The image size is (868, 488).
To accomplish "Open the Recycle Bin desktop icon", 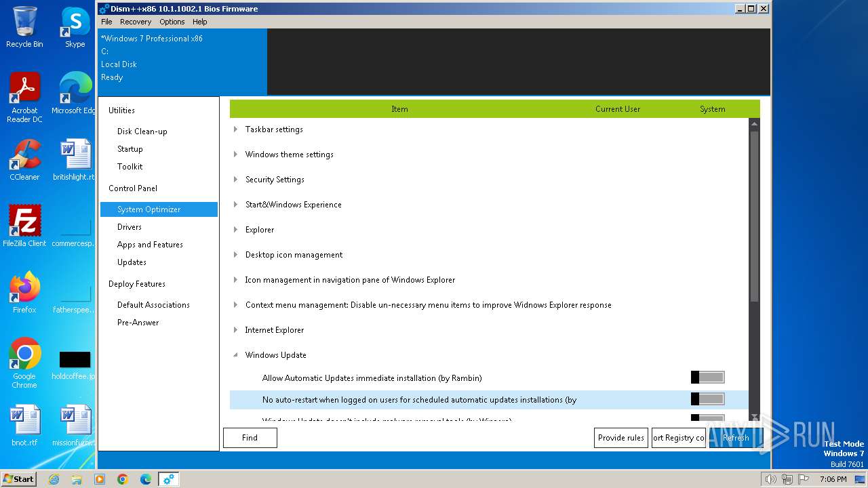I will click(x=24, y=28).
